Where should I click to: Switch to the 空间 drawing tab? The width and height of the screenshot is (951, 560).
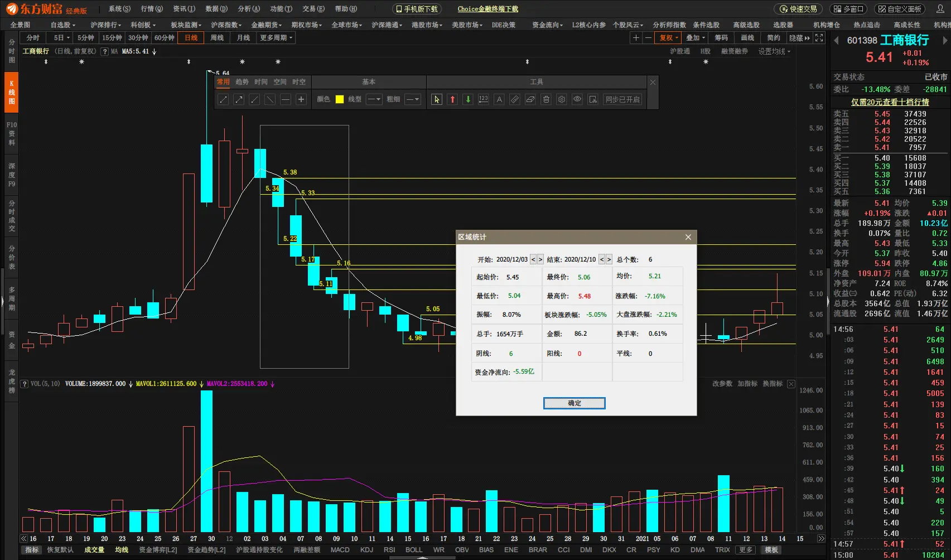280,82
